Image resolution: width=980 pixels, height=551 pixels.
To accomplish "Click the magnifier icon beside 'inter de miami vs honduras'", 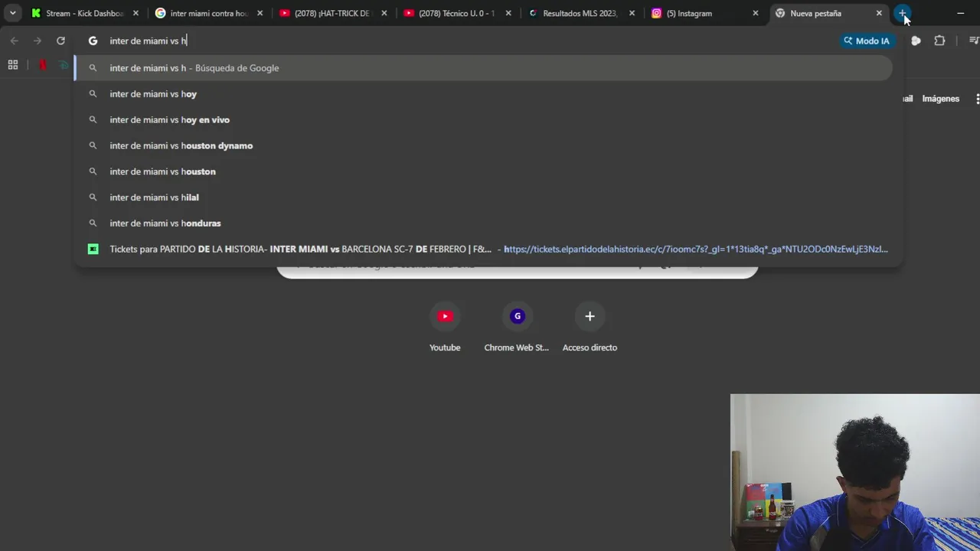I will [93, 223].
